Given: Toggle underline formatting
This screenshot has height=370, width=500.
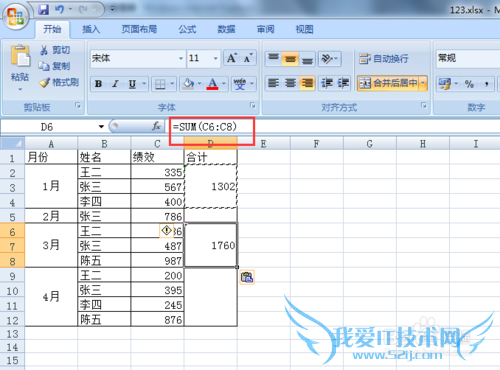Looking at the screenshot, I should point(132,84).
